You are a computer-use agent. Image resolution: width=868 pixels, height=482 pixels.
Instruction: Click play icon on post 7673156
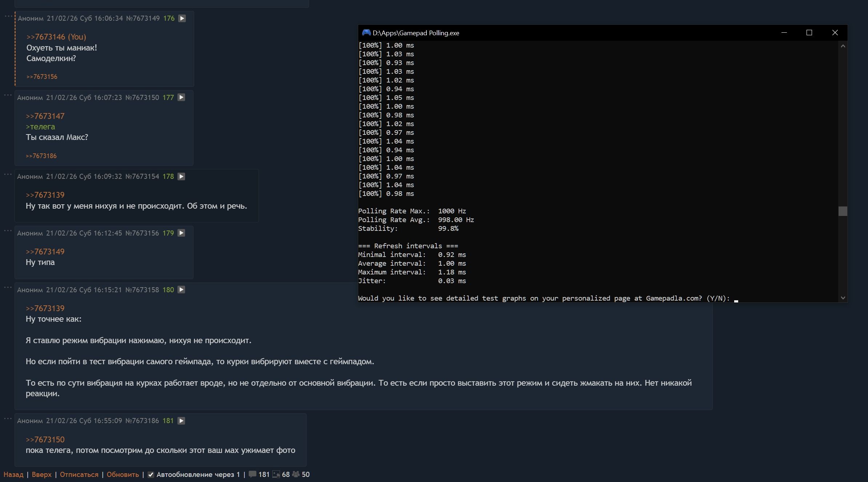[181, 233]
